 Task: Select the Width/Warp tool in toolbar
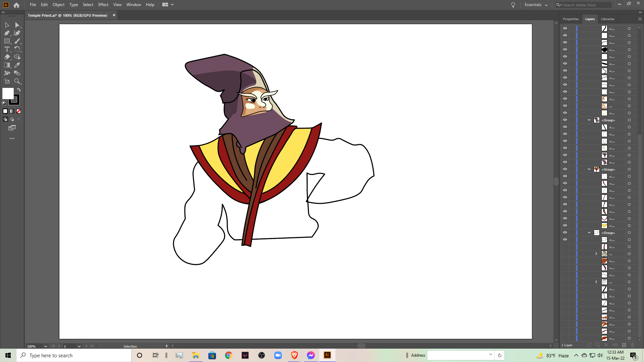7,73
